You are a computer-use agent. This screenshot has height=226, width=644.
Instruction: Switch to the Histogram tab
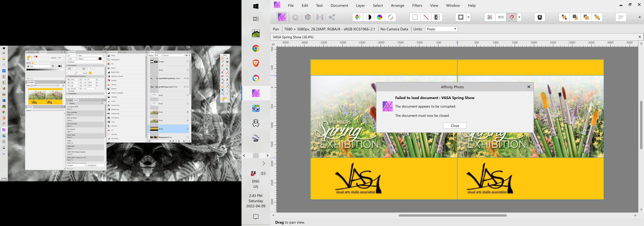point(31,52)
